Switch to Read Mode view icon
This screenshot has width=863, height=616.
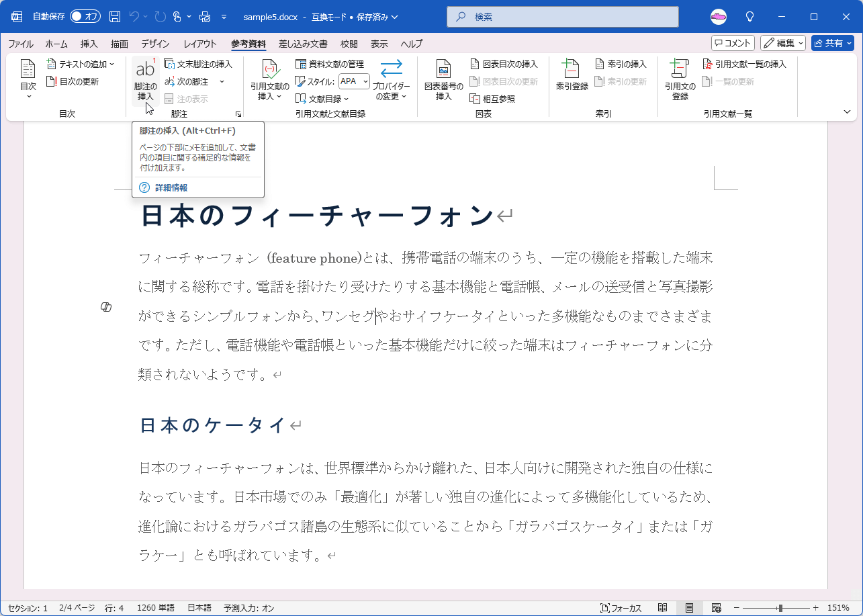(662, 608)
